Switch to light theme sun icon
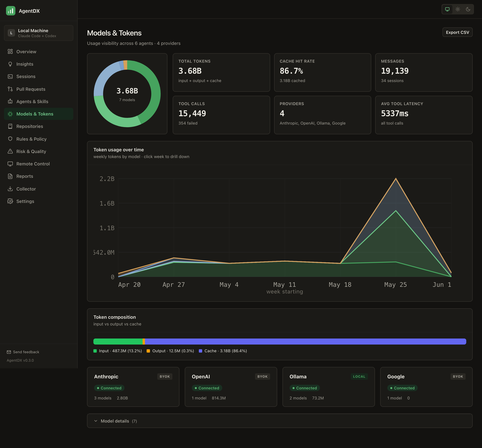 tap(458, 9)
